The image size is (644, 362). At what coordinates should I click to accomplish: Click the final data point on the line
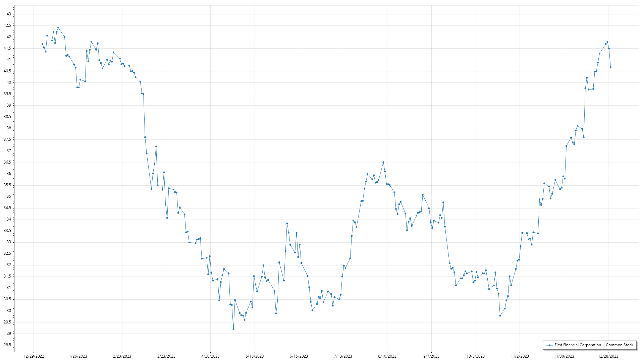pyautogui.click(x=610, y=67)
